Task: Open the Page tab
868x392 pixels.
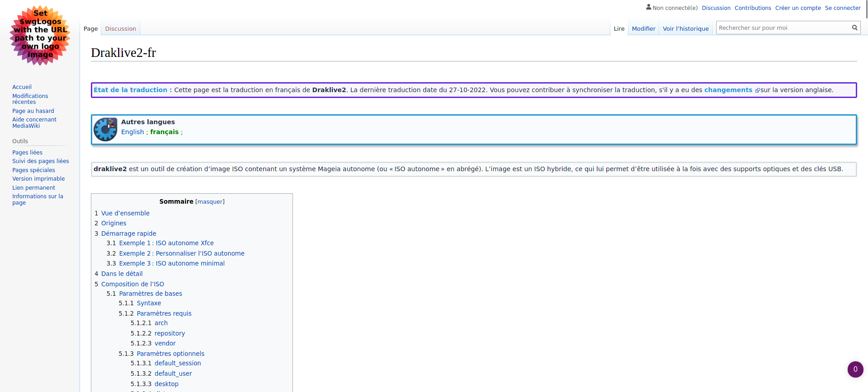Action: point(90,28)
